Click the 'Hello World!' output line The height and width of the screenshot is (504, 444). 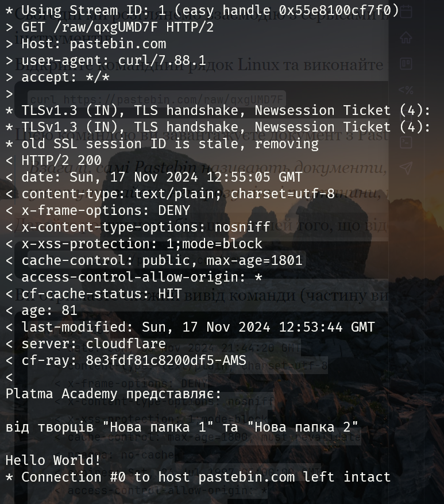coord(53,460)
